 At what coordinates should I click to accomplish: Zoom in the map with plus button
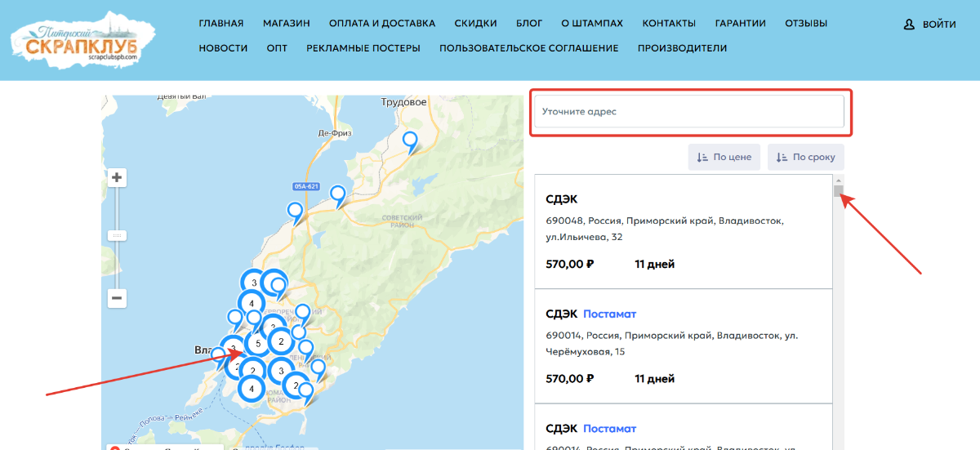(117, 177)
